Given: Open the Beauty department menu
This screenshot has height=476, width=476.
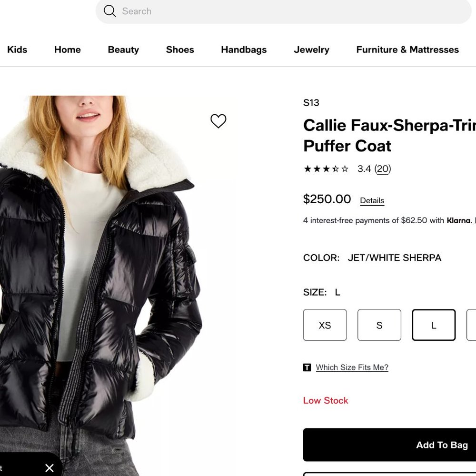Looking at the screenshot, I should pyautogui.click(x=123, y=50).
